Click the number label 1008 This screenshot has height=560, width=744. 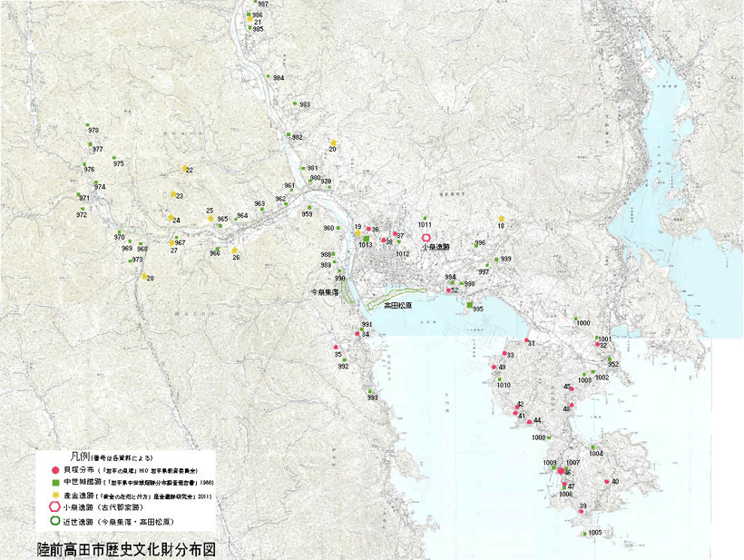pyautogui.click(x=539, y=437)
